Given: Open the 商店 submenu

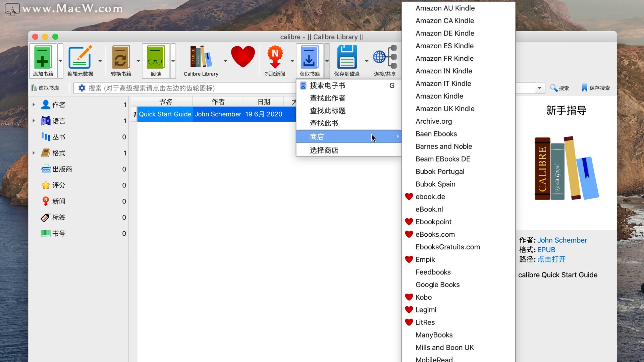Looking at the screenshot, I should (349, 137).
